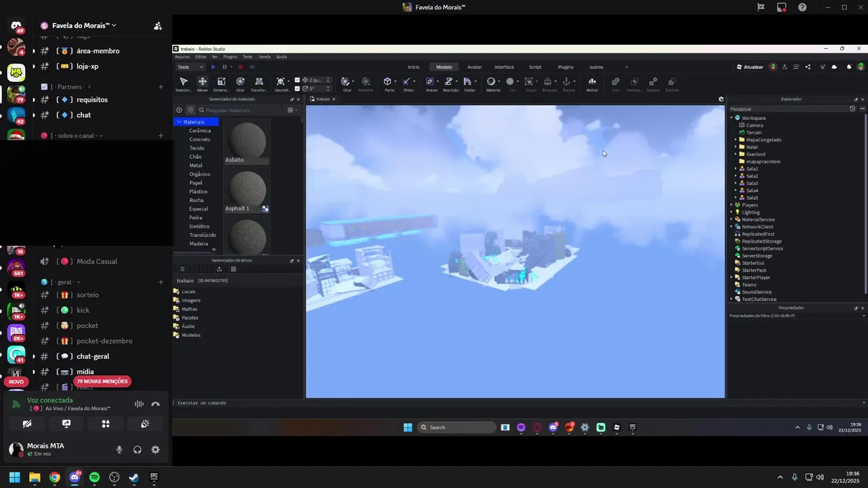Open the Plugins menu in menu bar
868x488 pixels.
(x=231, y=57)
